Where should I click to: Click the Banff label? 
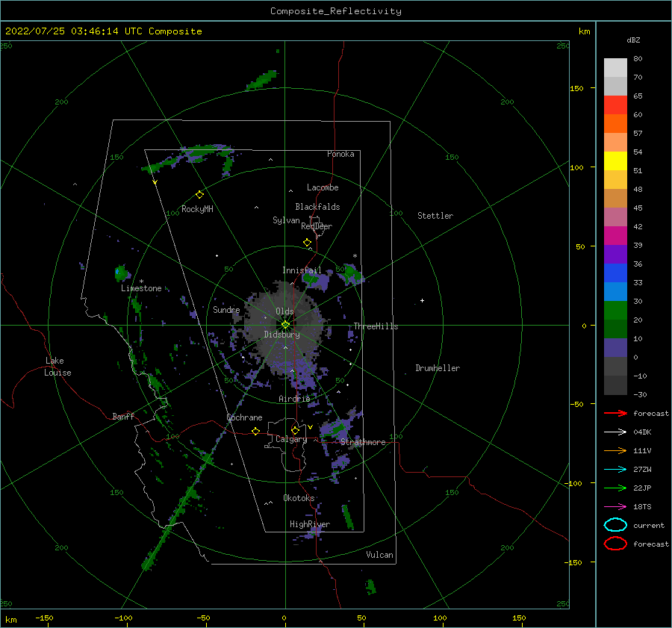tap(123, 417)
